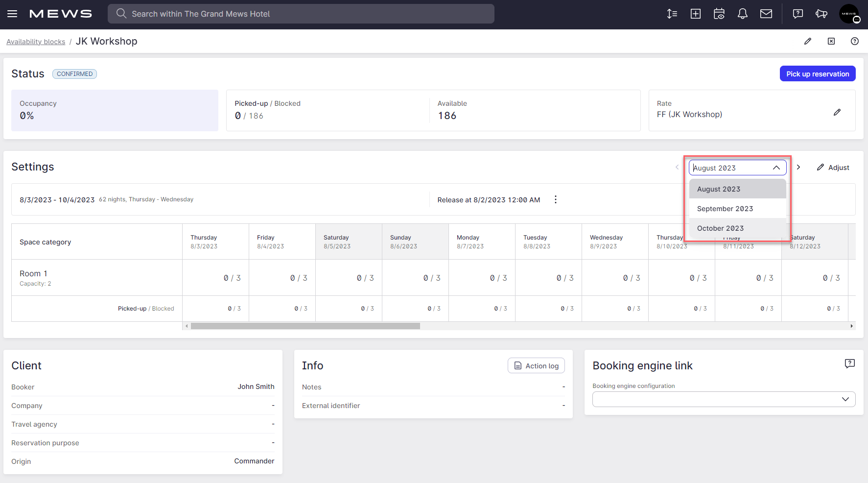The height and width of the screenshot is (483, 868).
Task: Collapse the August 2023 month dropdown
Action: pyautogui.click(x=776, y=168)
